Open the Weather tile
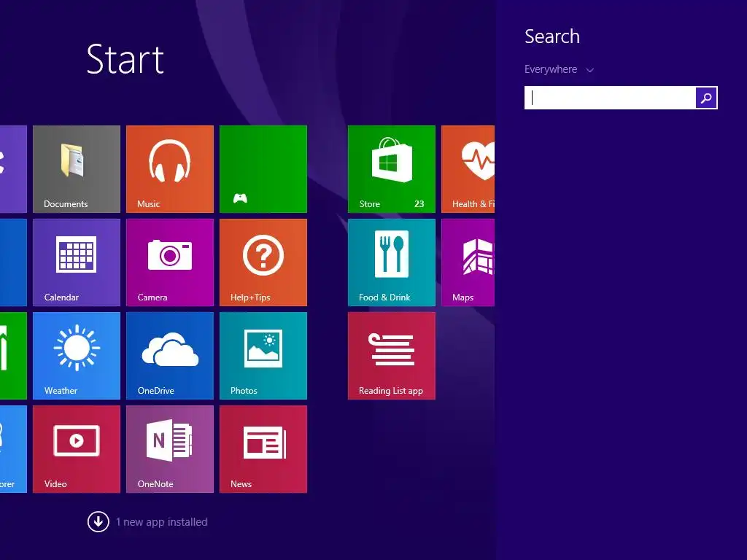747x560 pixels. (76, 356)
